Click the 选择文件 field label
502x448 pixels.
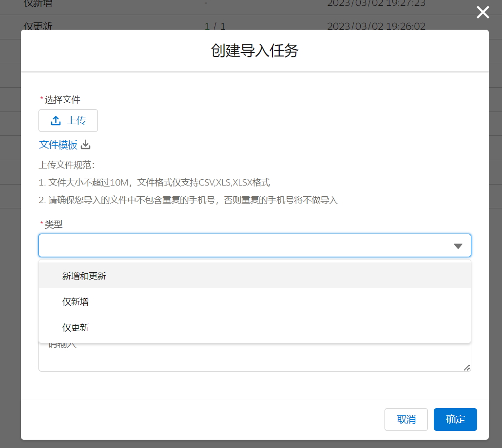click(x=62, y=99)
